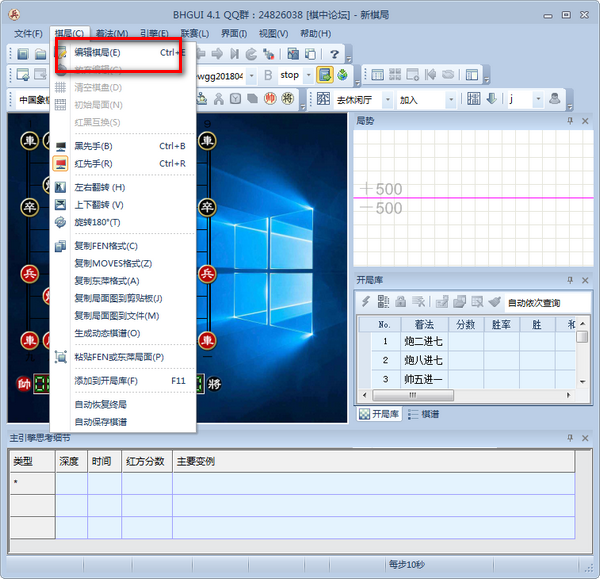Click the highlighted engine icon next to stop
Image resolution: width=600 pixels, height=579 pixels.
pos(325,75)
